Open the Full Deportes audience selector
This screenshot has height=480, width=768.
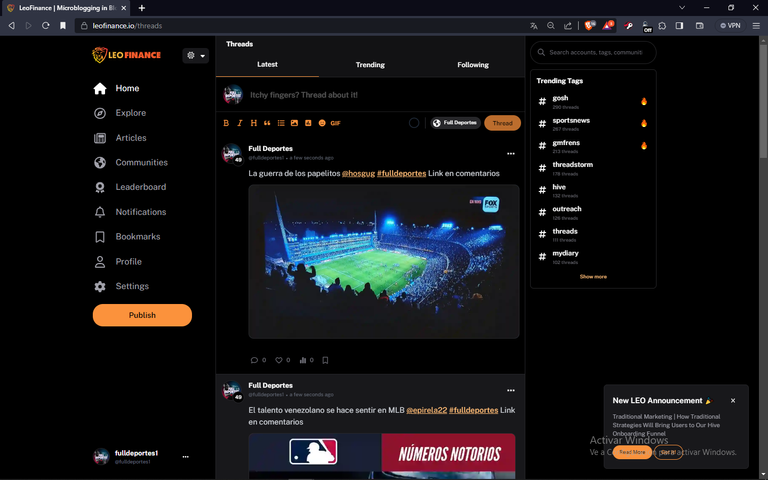coord(456,123)
